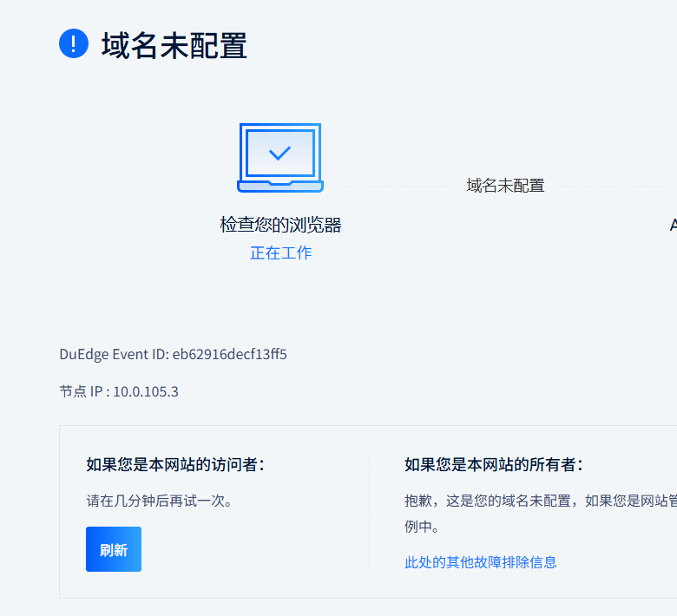The image size is (677, 616).
Task: Click the node IP address 10.0.105.3
Action: [146, 391]
